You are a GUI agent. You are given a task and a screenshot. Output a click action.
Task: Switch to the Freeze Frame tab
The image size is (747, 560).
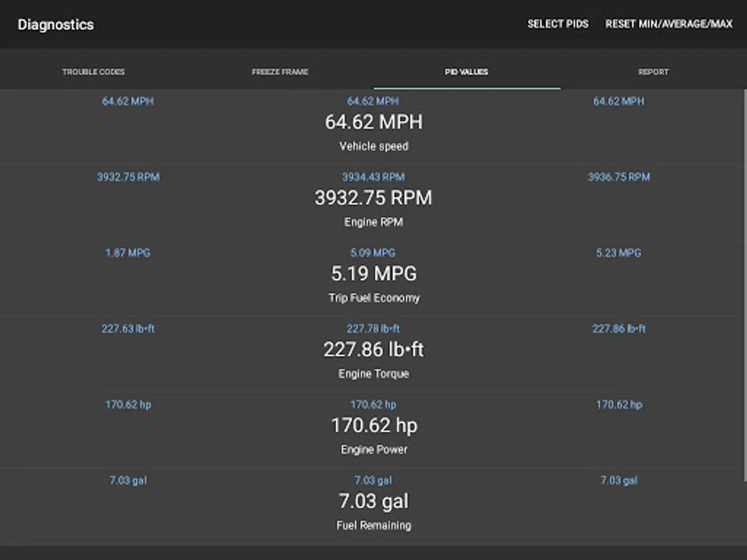point(280,72)
